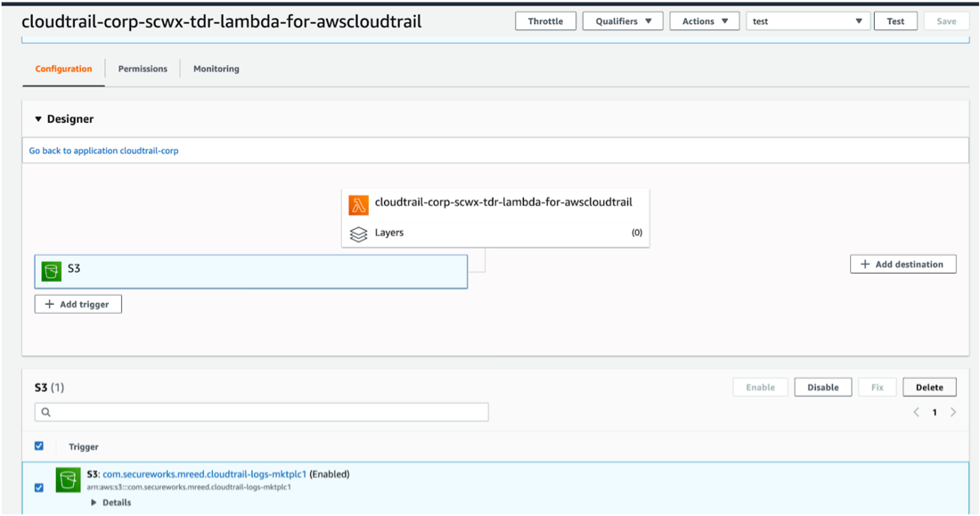Collapse the Designer section
This screenshot has width=980, height=516.
38,119
